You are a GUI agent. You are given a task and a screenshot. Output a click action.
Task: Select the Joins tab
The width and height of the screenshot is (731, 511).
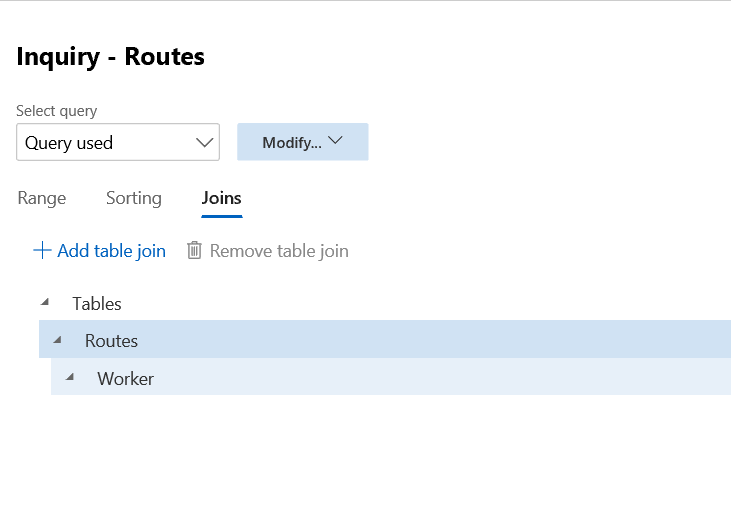tap(221, 198)
